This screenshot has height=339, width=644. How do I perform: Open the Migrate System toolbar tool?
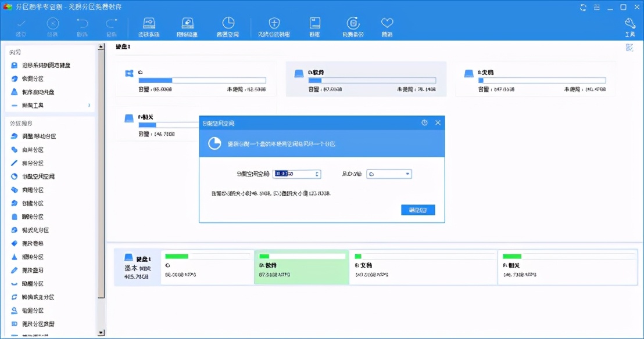click(x=149, y=27)
